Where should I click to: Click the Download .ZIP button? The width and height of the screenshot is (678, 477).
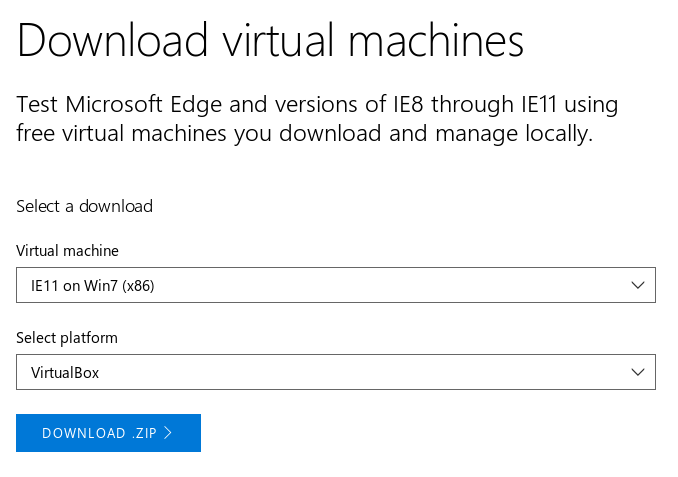click(109, 433)
